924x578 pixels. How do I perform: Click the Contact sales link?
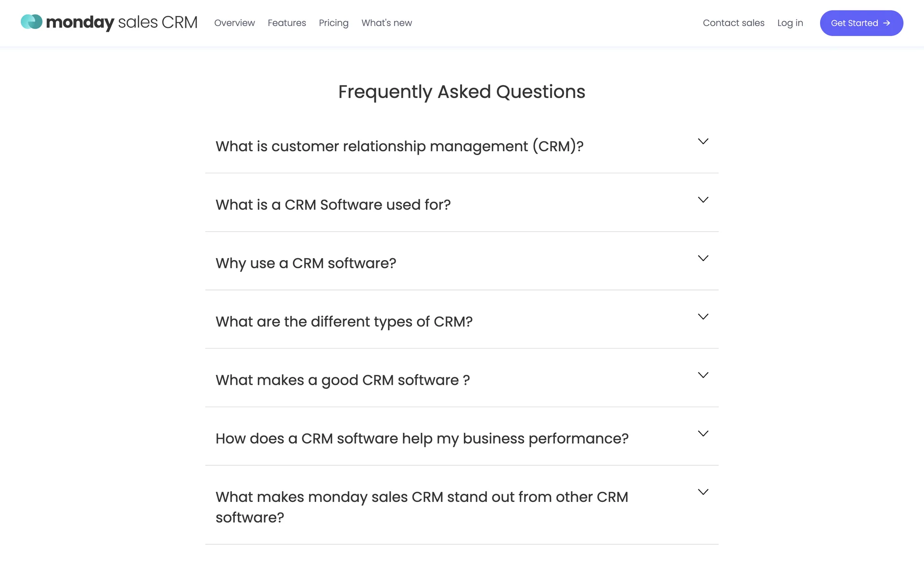(x=733, y=23)
